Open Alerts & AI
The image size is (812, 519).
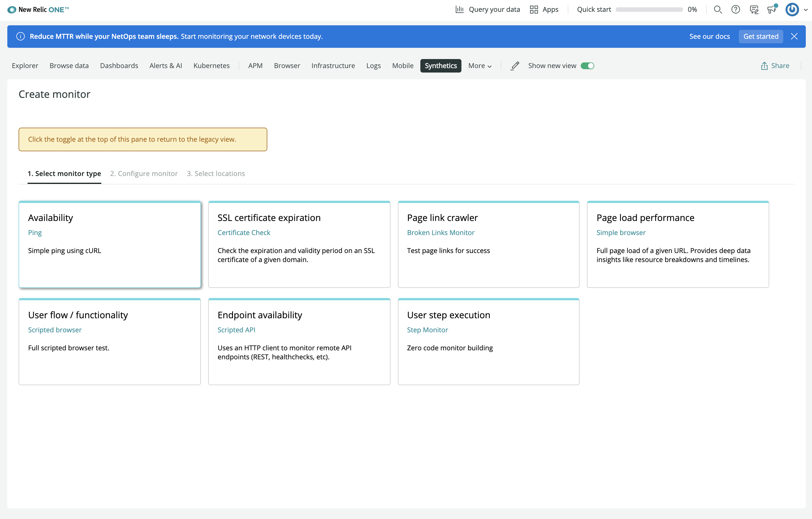(x=165, y=66)
